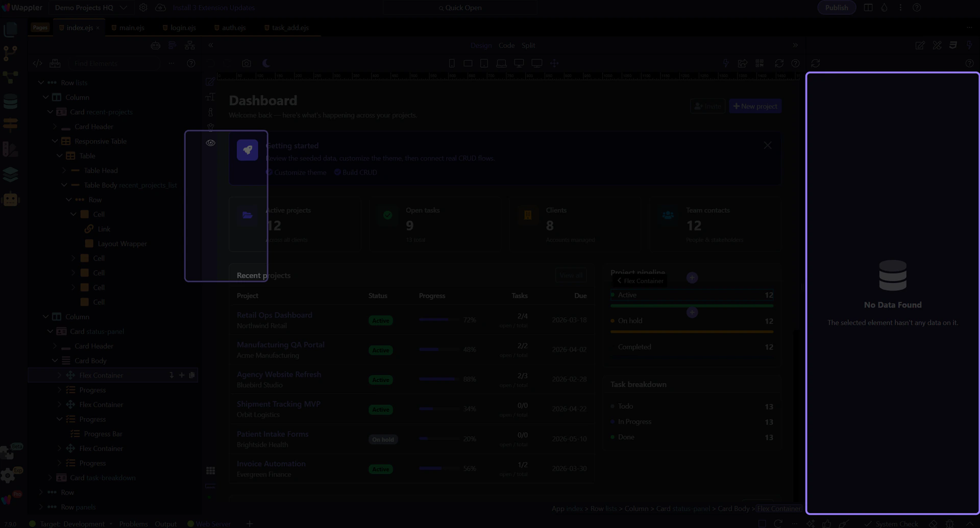Image resolution: width=980 pixels, height=528 pixels.
Task: Click Install 3 Extension Updates link
Action: click(213, 8)
